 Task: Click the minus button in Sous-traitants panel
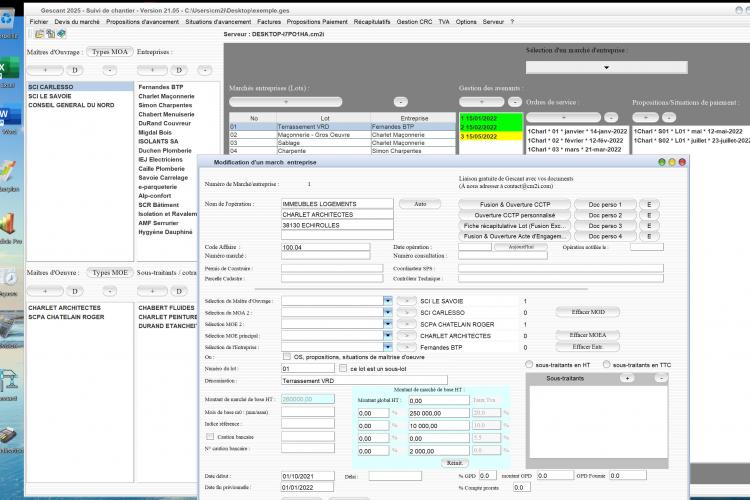click(x=661, y=378)
